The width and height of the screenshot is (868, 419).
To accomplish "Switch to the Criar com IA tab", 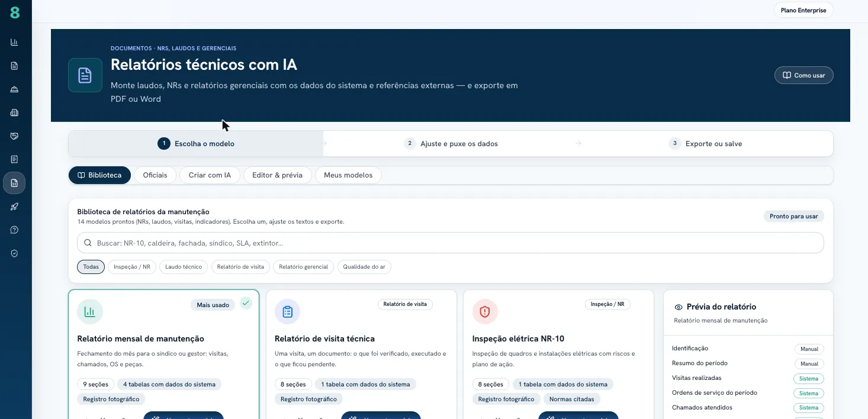I will (210, 175).
